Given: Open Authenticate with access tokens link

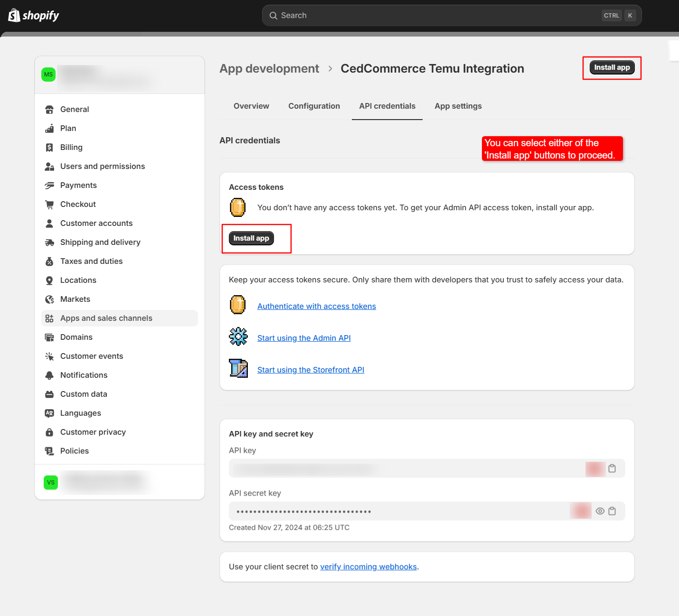Looking at the screenshot, I should (317, 307).
